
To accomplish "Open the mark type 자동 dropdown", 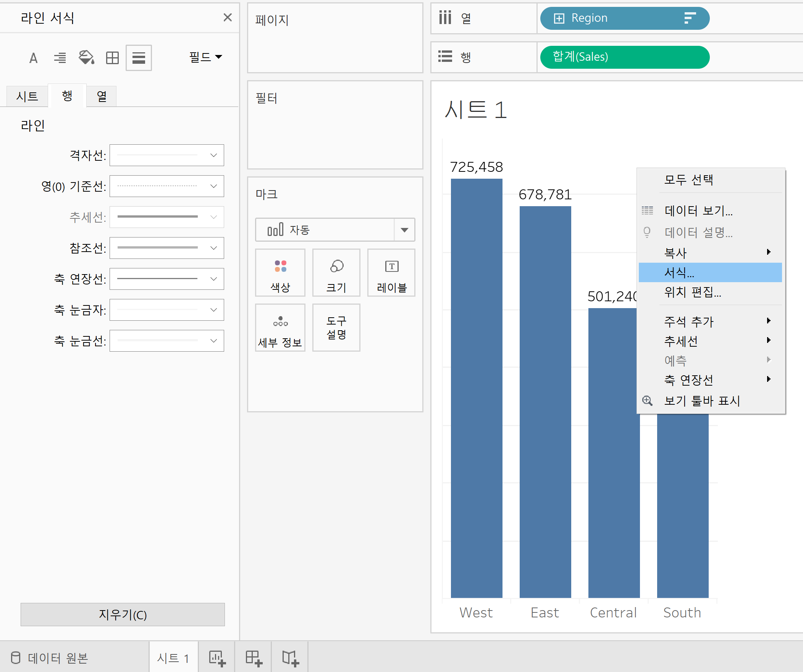I will [405, 230].
